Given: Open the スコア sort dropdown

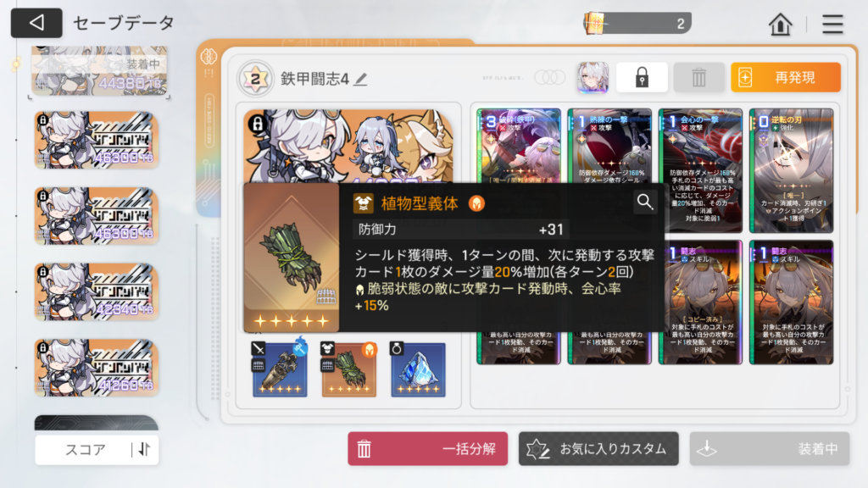Looking at the screenshot, I should point(85,449).
